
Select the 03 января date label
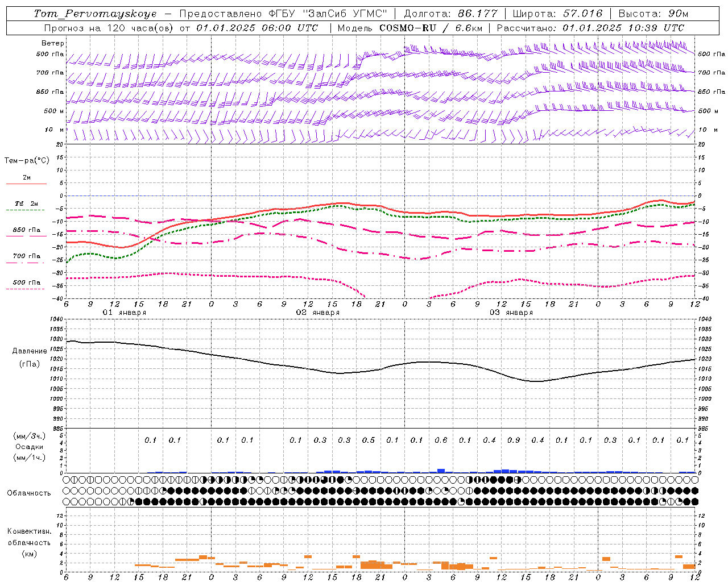pos(511,313)
